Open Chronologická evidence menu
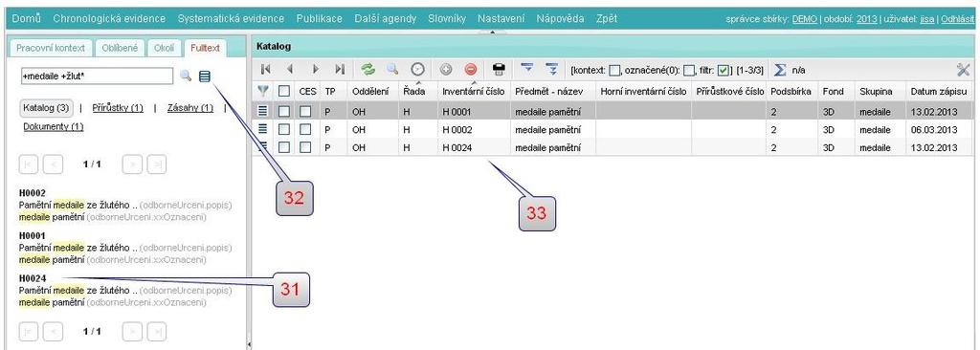The width and height of the screenshot is (980, 350). click(x=109, y=19)
